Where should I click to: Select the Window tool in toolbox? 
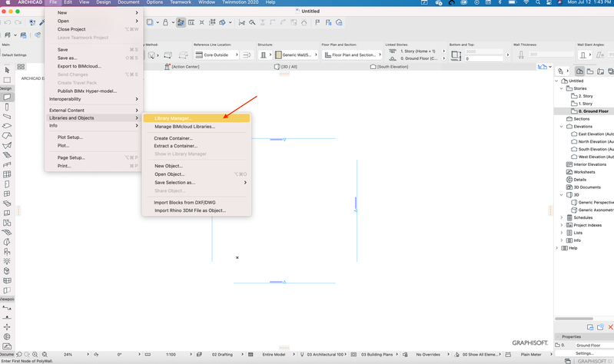[x=7, y=194]
